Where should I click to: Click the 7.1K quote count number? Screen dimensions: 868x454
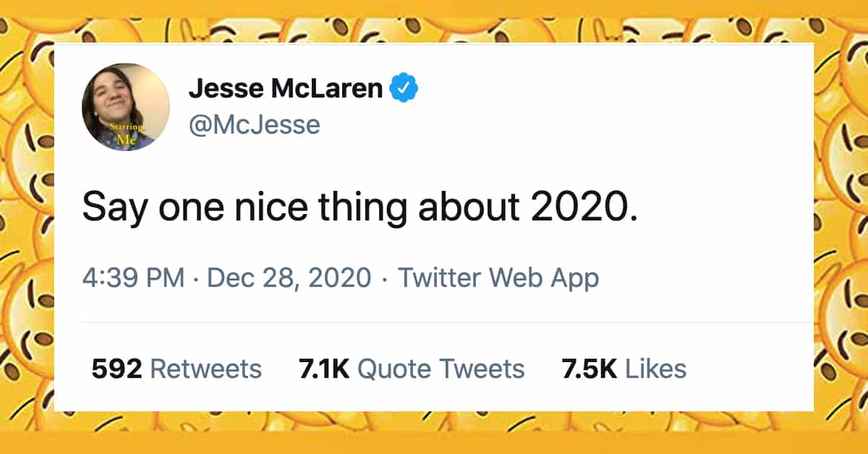323,369
